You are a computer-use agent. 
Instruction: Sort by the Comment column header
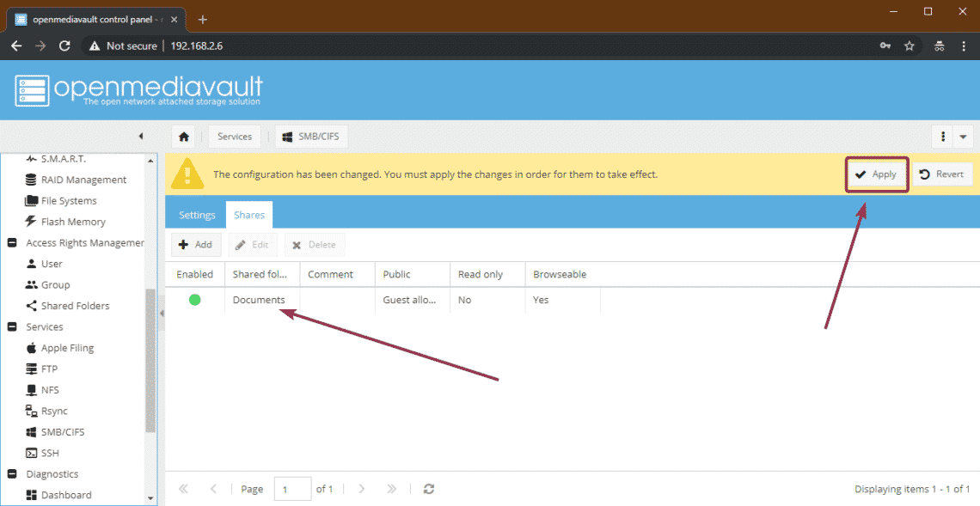point(338,274)
